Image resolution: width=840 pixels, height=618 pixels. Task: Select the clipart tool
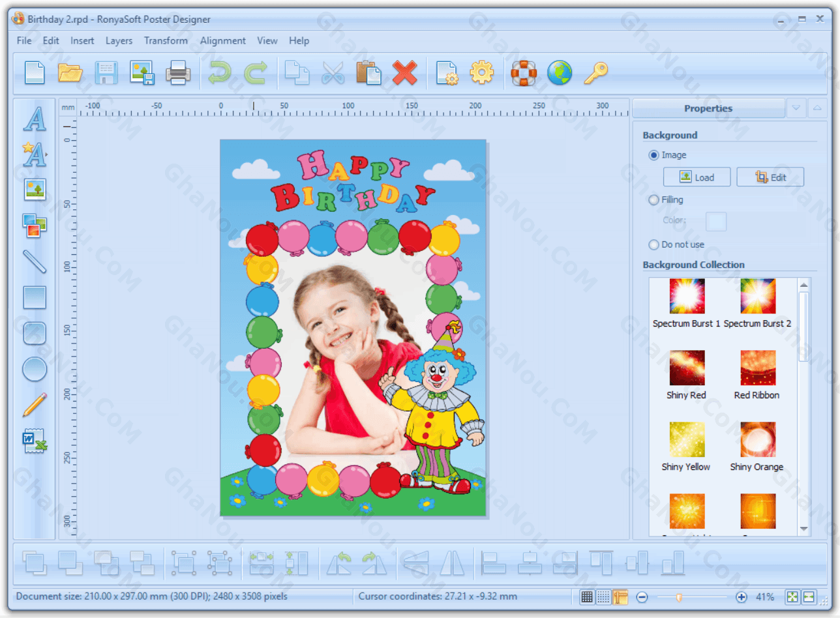35,226
